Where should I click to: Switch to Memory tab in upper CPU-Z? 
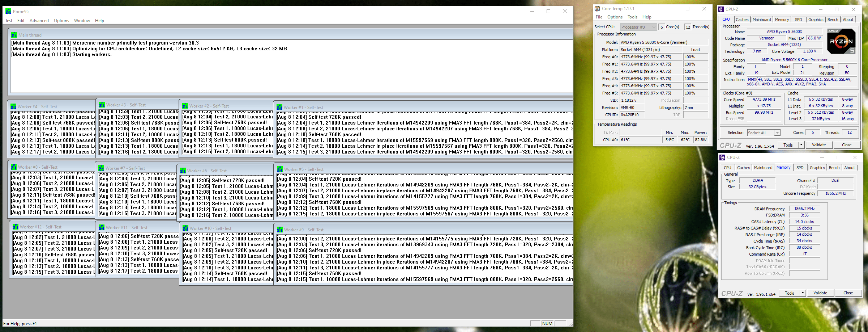(x=782, y=20)
